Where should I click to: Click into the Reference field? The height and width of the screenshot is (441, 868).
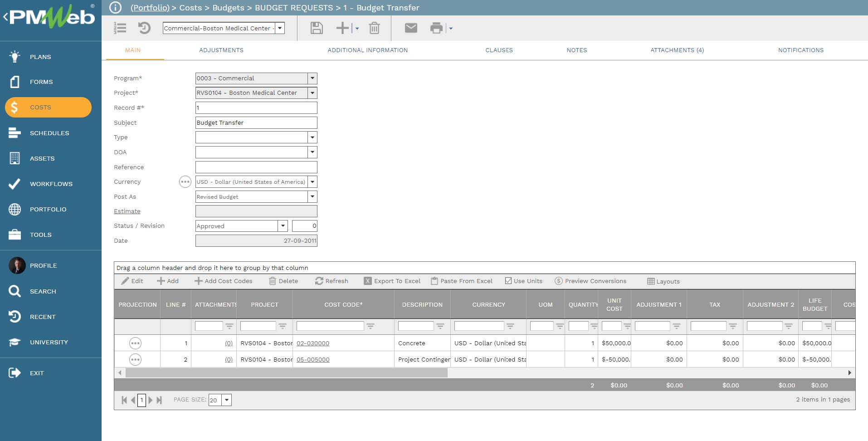[x=256, y=167]
